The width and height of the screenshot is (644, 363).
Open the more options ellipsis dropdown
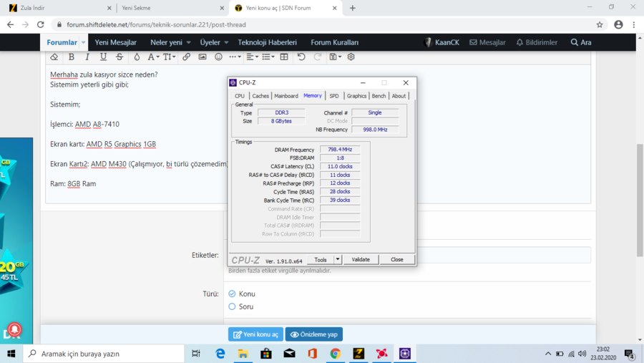(235, 57)
